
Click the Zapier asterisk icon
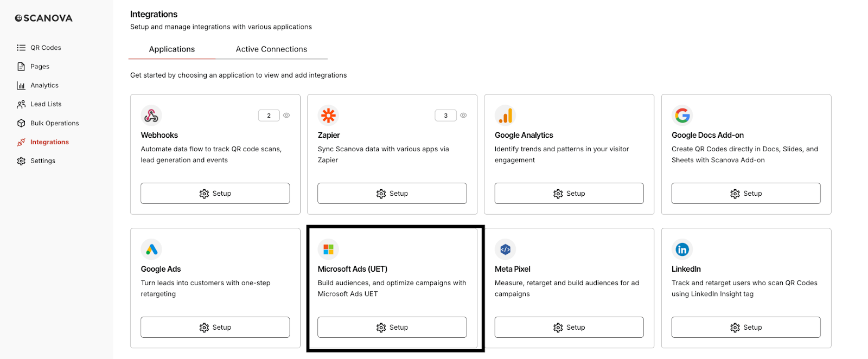coord(328,116)
